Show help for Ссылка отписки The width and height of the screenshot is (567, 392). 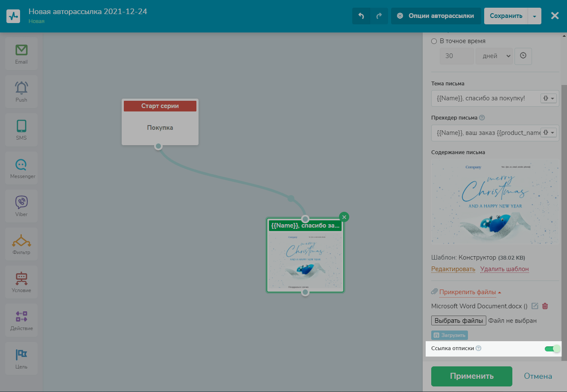point(479,348)
